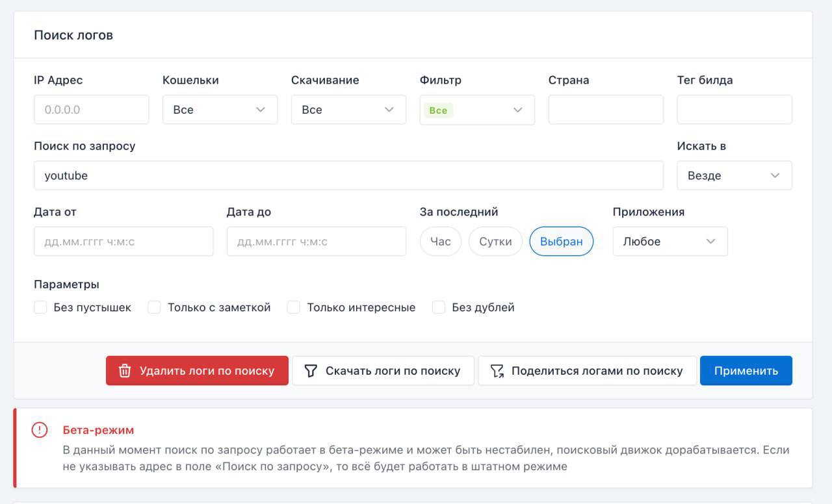Enable the Без пустышек checkbox
Viewport: 832px width, 504px height.
pyautogui.click(x=40, y=307)
